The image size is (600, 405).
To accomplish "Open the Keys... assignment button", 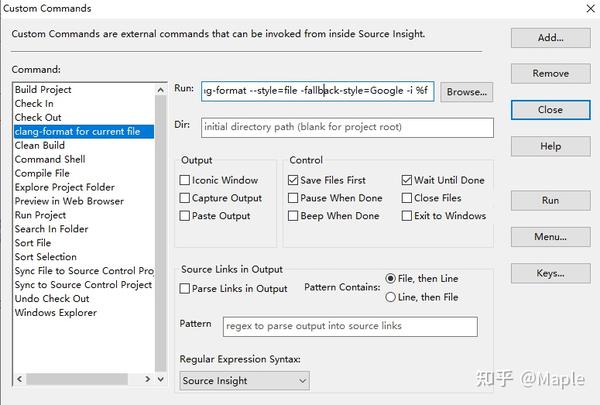I will pos(551,273).
